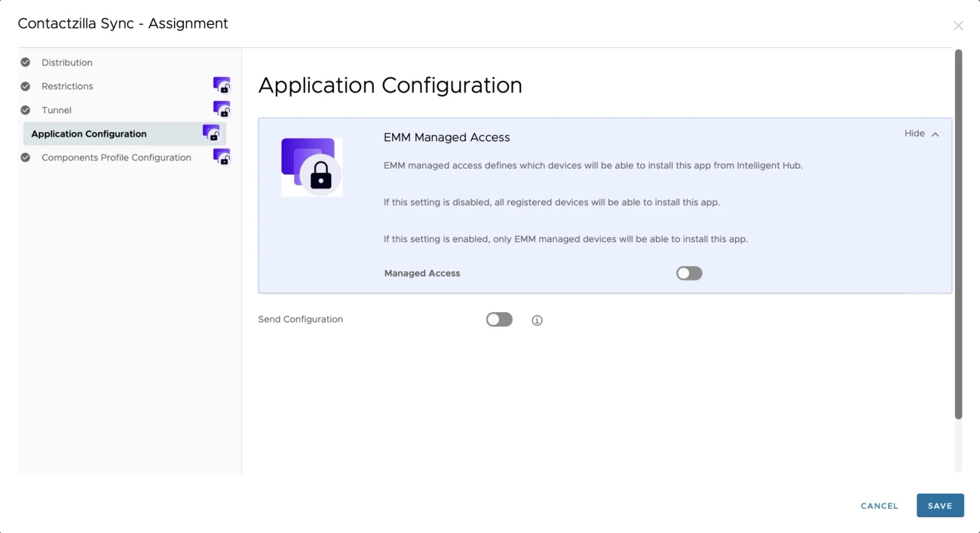Go to the Restrictions step

(67, 86)
